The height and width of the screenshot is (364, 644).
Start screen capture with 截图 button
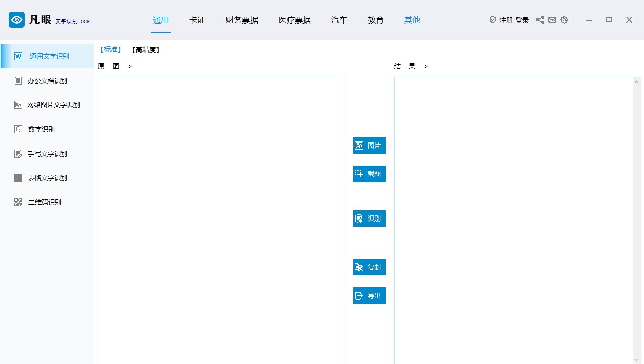pyautogui.click(x=370, y=174)
